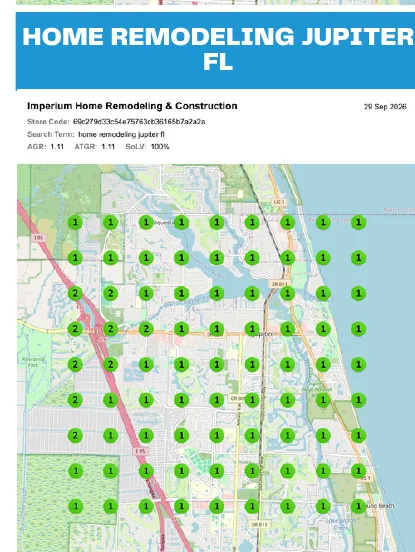
Task: Click the rank marker beside the Juno Beach label
Action: click(358, 506)
